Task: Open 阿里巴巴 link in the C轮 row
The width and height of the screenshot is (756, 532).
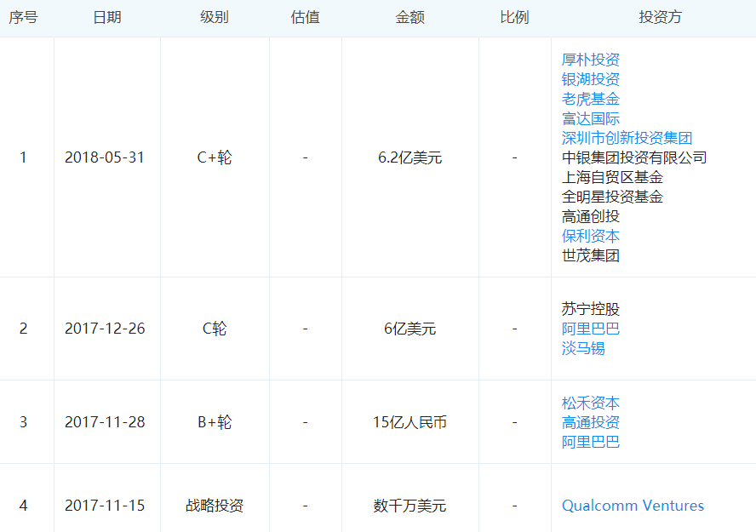Action: click(591, 329)
